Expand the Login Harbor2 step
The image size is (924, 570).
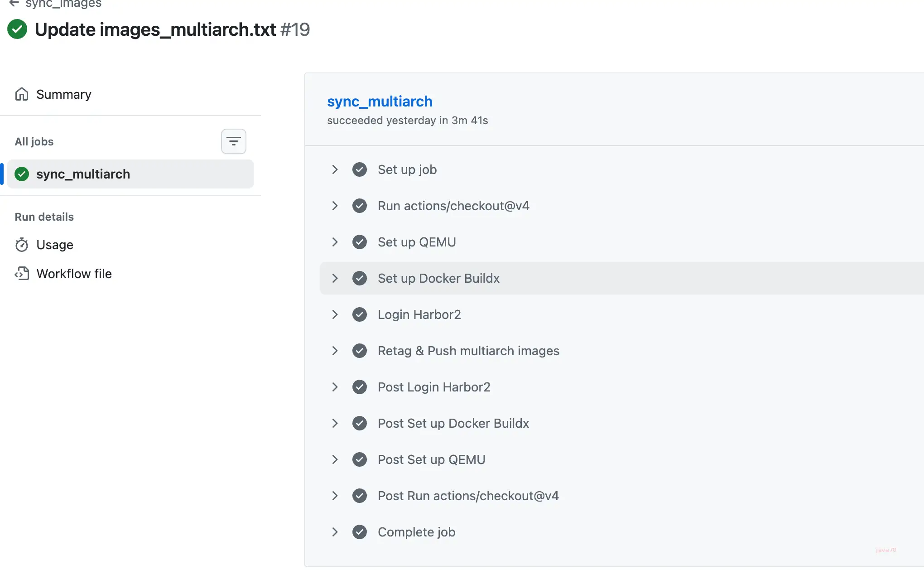coord(335,314)
